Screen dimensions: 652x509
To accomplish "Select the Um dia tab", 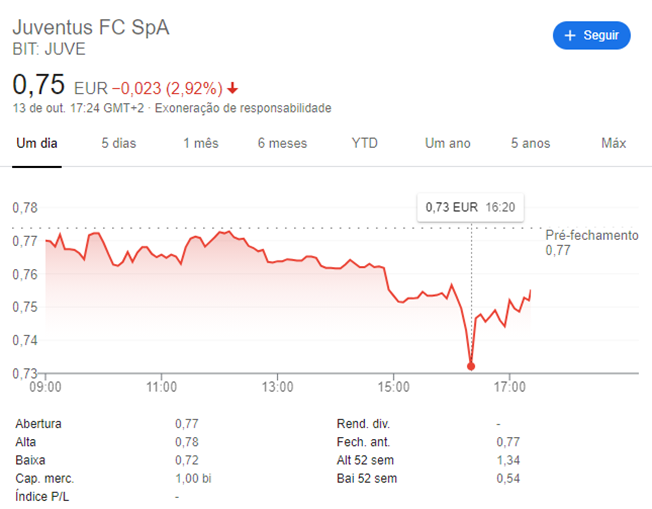I will (x=37, y=143).
